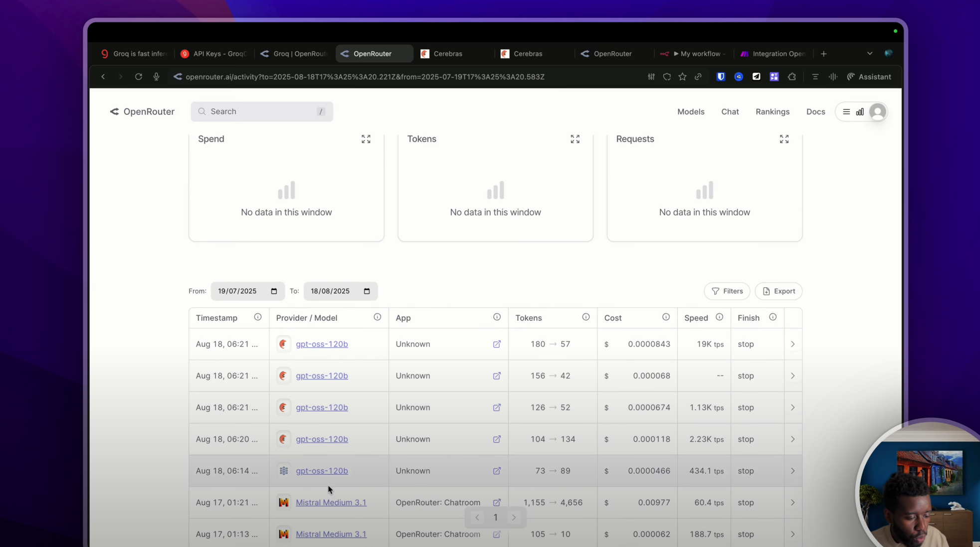980x547 pixels.
Task: Click the Speed column info icon
Action: pyautogui.click(x=720, y=317)
